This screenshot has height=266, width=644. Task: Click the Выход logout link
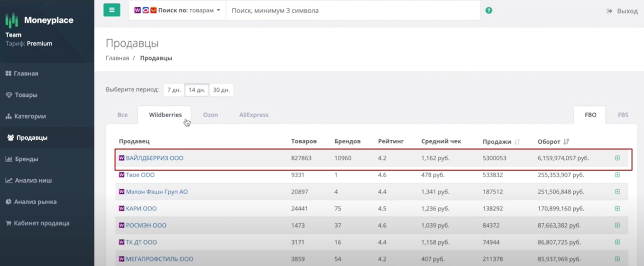click(622, 11)
